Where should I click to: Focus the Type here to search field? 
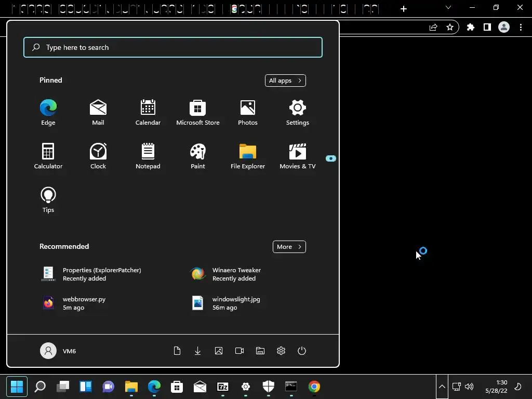point(173,47)
